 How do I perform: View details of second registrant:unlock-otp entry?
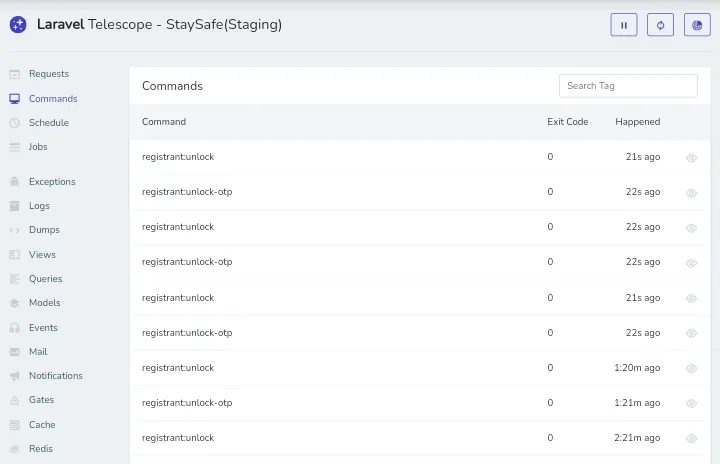coord(691,263)
